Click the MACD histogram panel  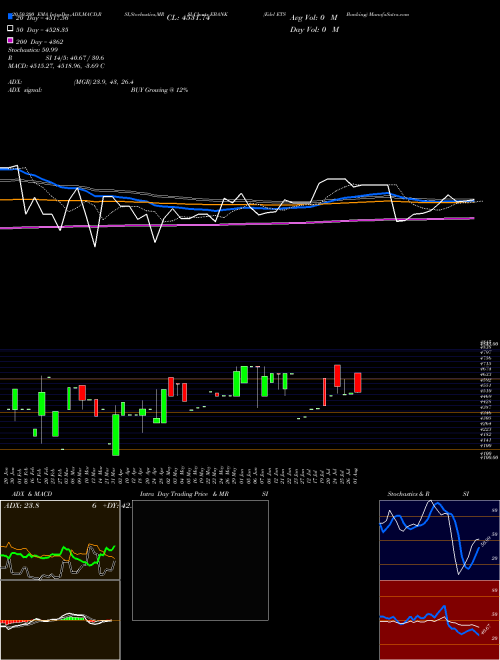click(x=60, y=620)
